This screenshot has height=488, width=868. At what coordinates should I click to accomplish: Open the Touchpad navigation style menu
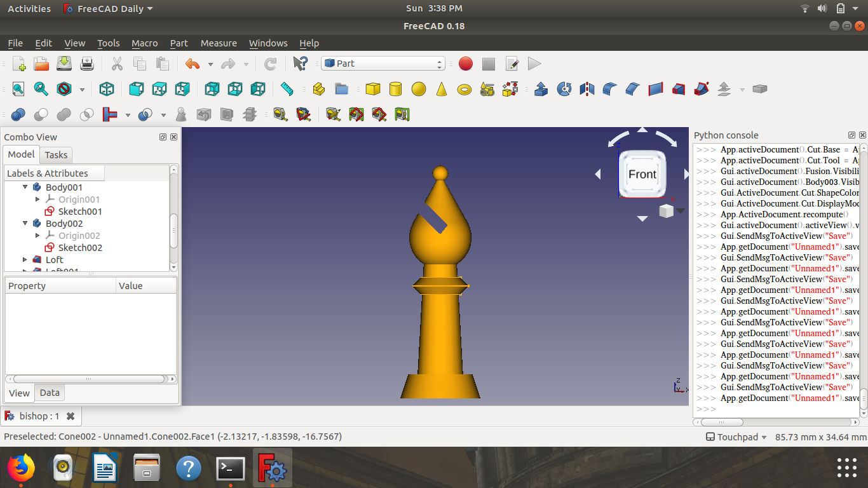[736, 437]
